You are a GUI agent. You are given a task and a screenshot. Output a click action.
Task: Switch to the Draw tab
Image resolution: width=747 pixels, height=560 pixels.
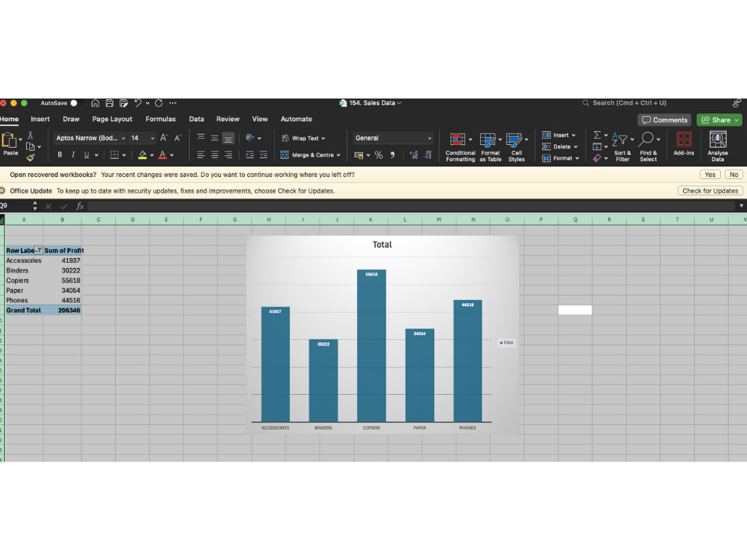[x=71, y=119]
